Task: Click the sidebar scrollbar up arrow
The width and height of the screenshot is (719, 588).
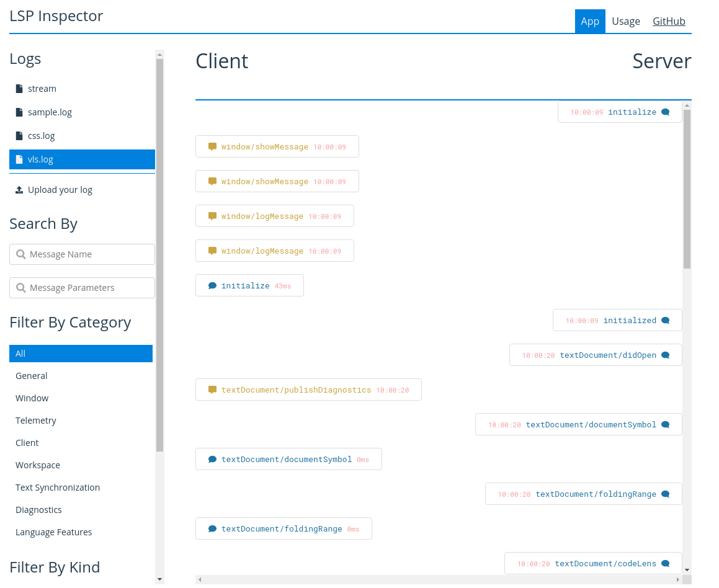Action: [159, 55]
